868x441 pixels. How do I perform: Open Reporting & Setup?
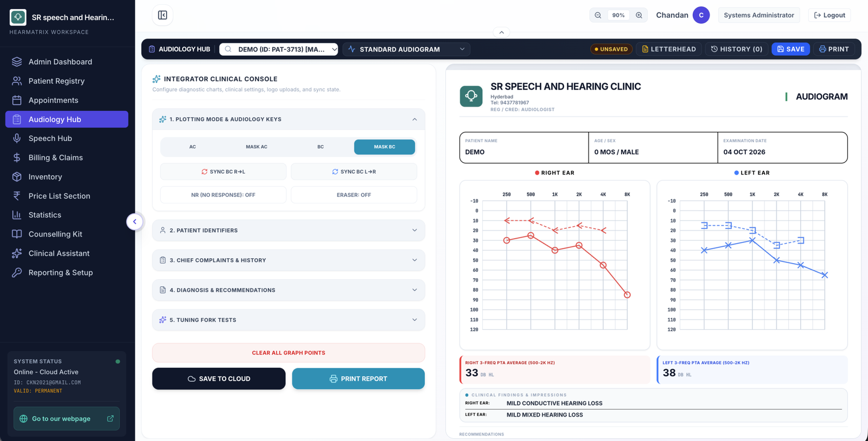[67, 273]
